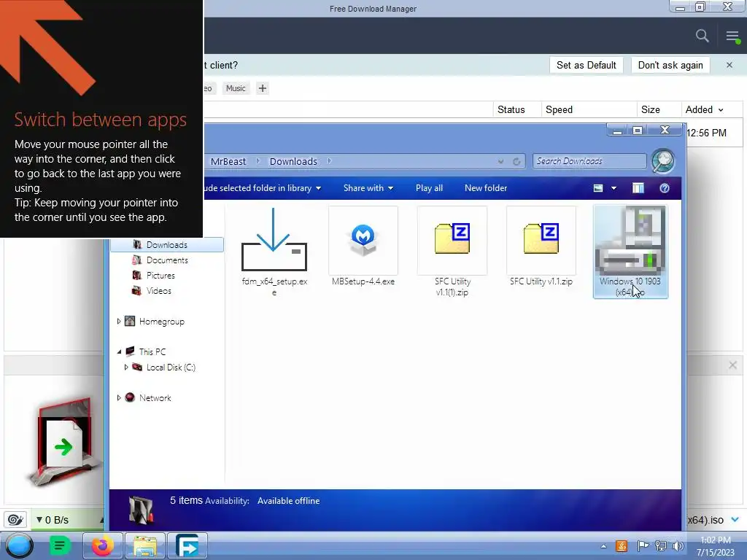Screen dimensions: 747x560
Task: Open the Include selected folder in library dropdown
Action: (x=263, y=188)
